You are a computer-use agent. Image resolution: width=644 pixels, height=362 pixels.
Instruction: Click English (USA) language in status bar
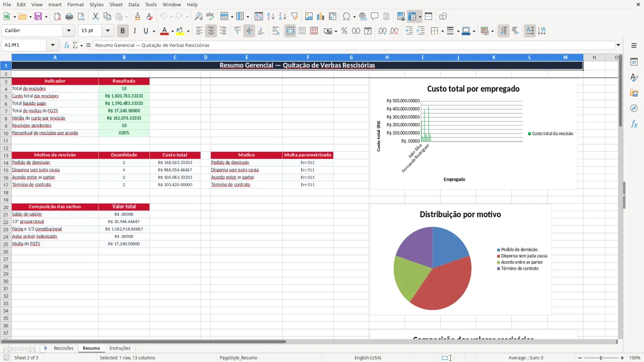[368, 358]
